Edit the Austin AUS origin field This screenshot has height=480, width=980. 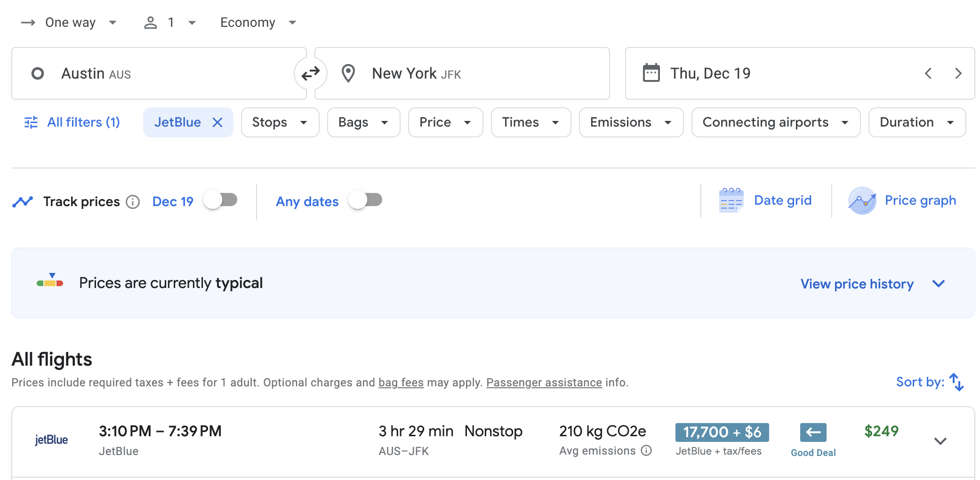point(159,73)
